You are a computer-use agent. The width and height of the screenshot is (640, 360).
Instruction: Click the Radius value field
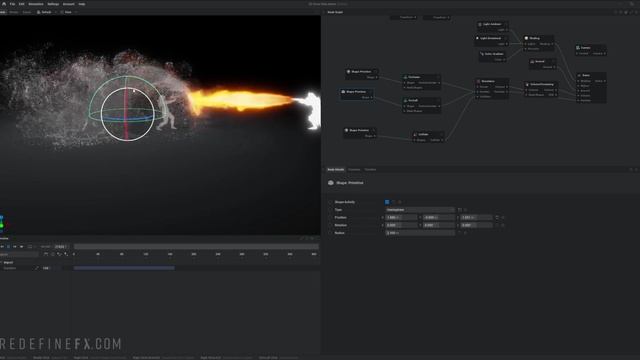click(x=420, y=233)
